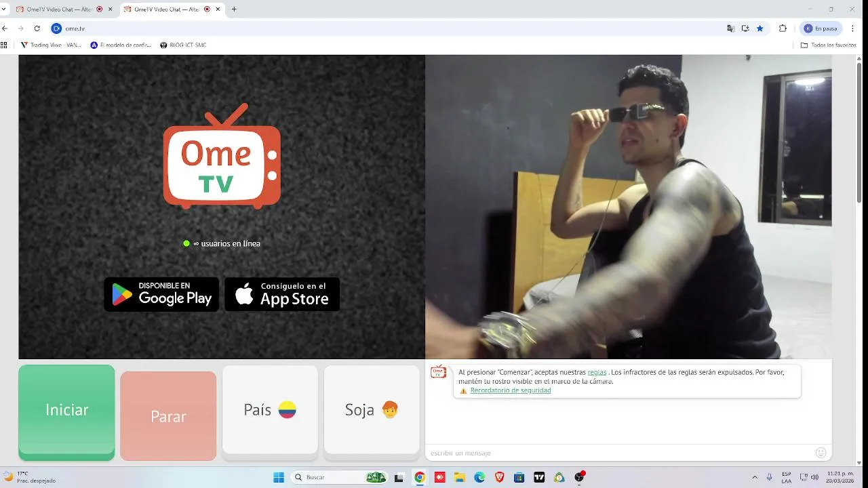Open Trading View bookmark
This screenshot has height=488, width=868.
pyautogui.click(x=51, y=45)
